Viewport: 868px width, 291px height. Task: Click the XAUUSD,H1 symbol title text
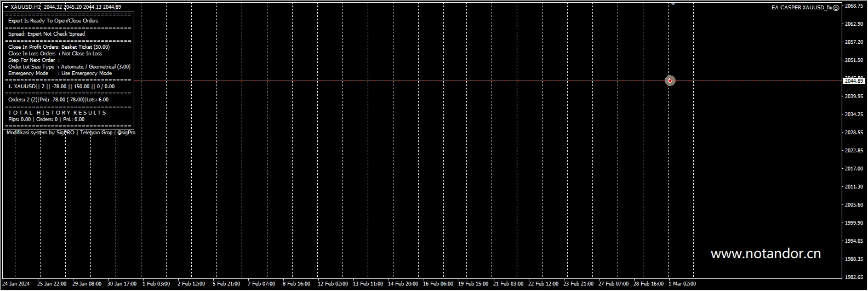coord(25,7)
